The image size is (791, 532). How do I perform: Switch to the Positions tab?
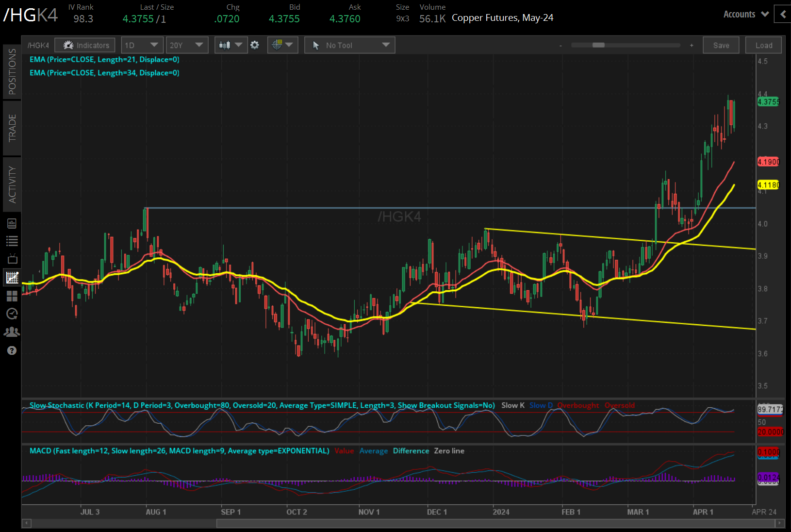tap(12, 71)
